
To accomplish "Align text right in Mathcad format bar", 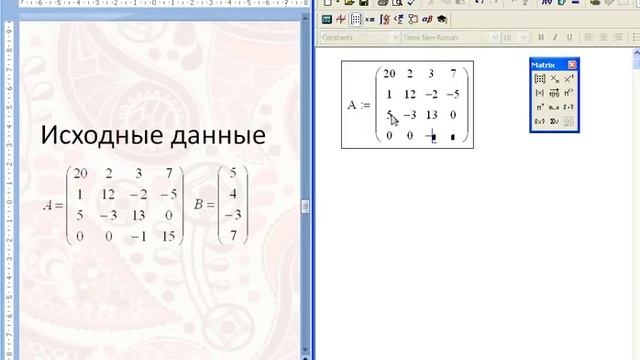I will (618, 38).
